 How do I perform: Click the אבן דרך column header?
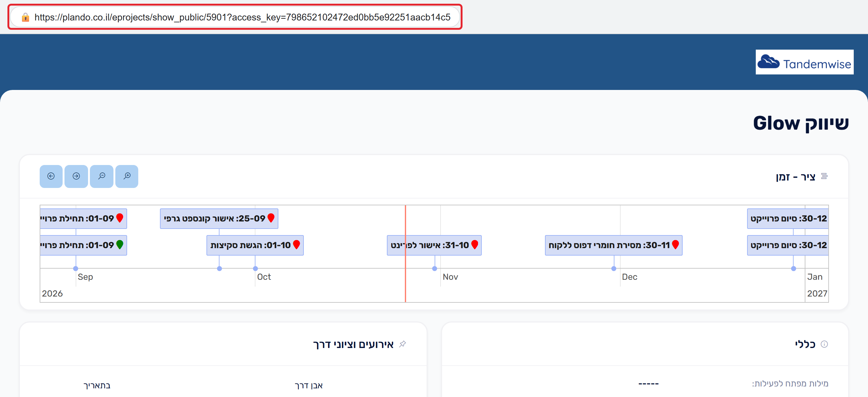tap(309, 386)
